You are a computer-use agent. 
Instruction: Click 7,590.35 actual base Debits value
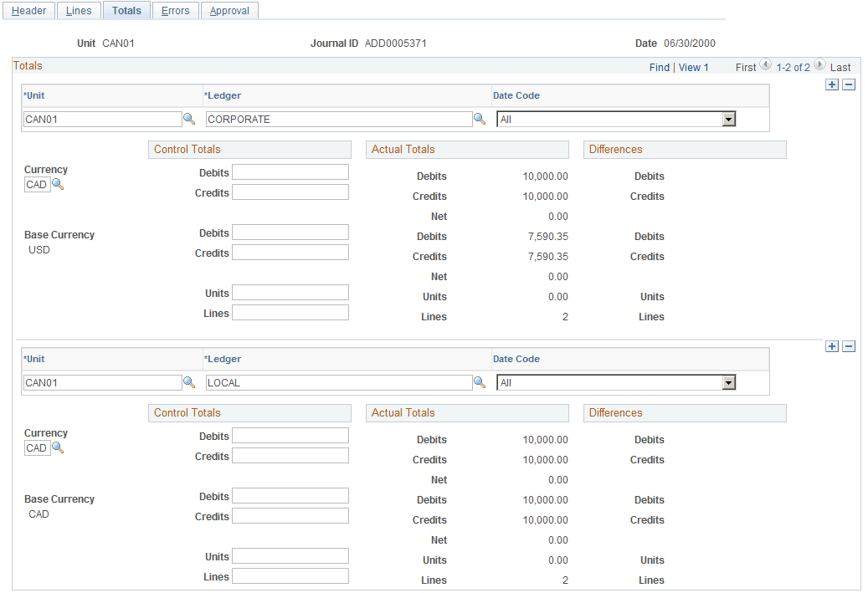point(548,236)
